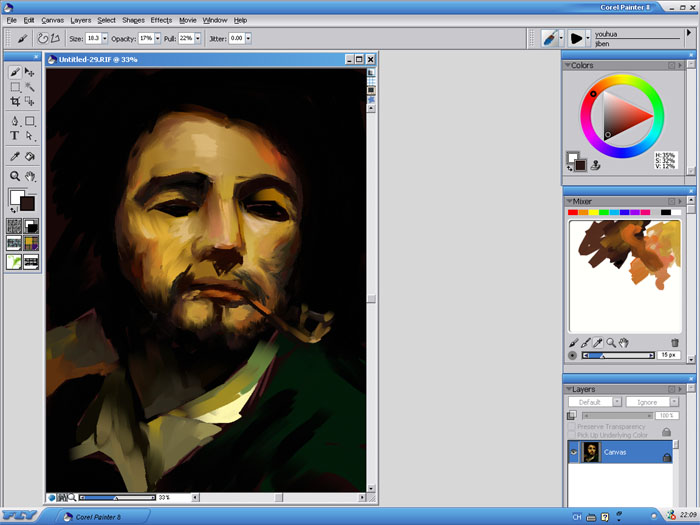Click Corel Painter 8 taskbar button
The height and width of the screenshot is (525, 700).
point(102,517)
